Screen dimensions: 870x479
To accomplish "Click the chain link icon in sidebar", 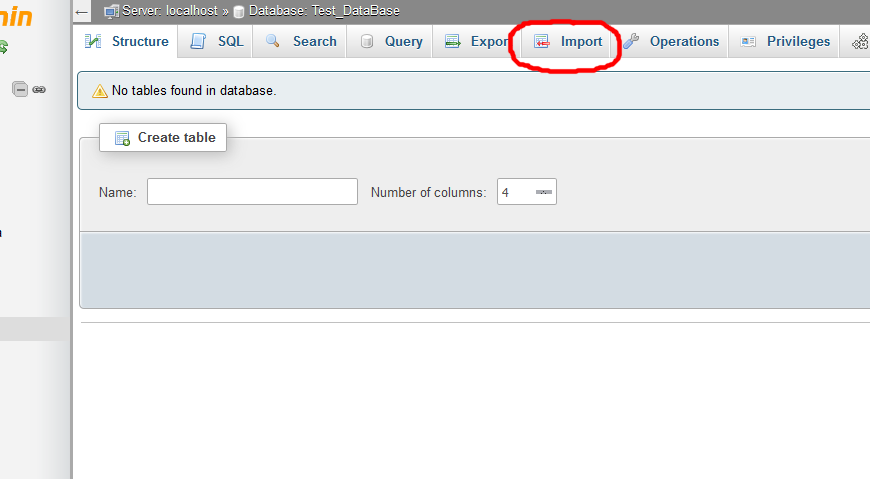I will (x=39, y=89).
